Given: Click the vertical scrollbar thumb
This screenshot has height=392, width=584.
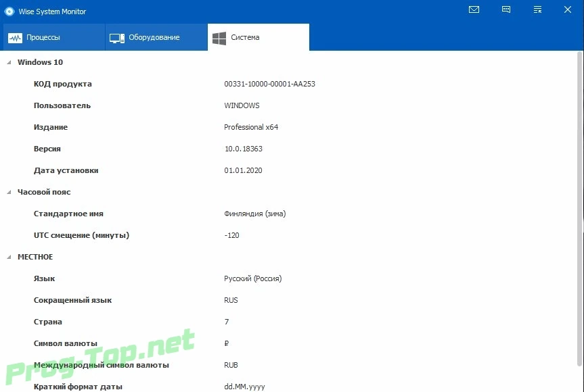Looking at the screenshot, I should point(579,208).
